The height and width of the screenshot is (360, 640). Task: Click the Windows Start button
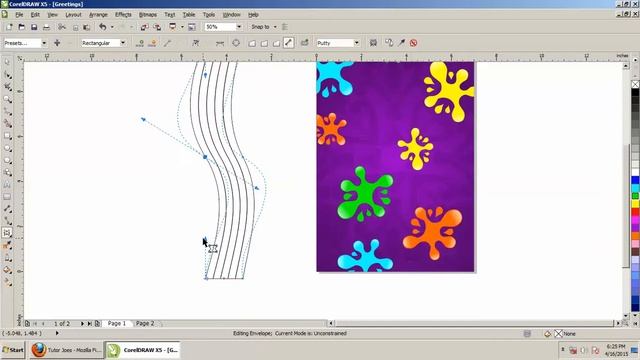click(x=13, y=350)
